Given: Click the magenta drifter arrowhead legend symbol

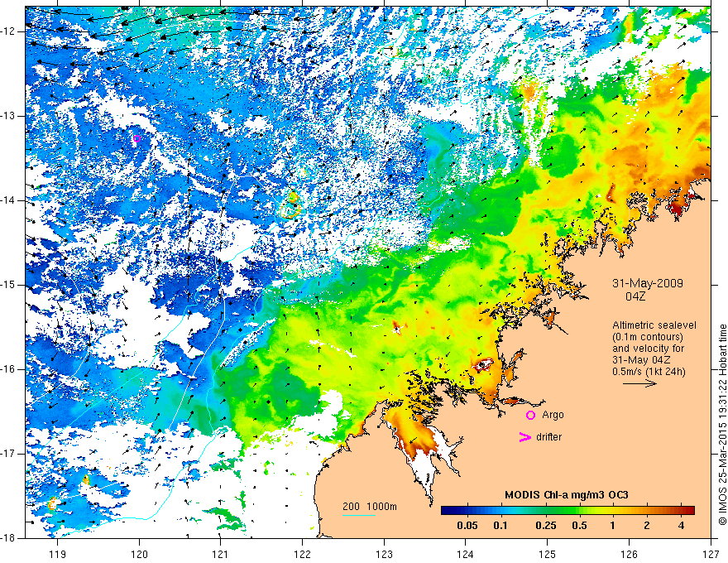Looking at the screenshot, I should 524,437.
